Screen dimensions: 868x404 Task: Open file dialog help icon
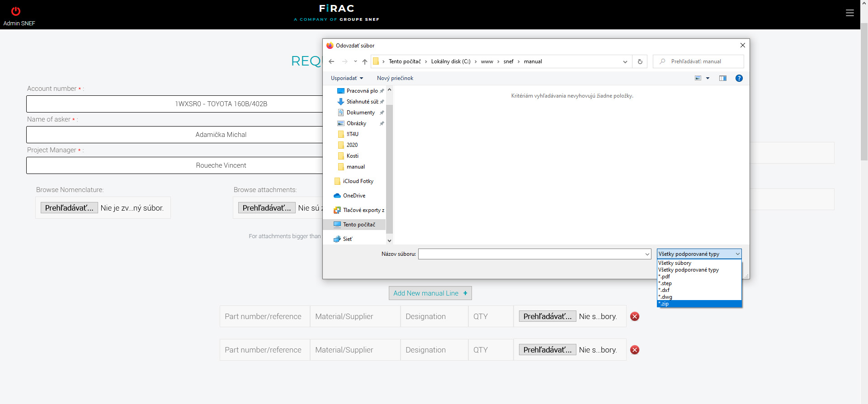739,78
